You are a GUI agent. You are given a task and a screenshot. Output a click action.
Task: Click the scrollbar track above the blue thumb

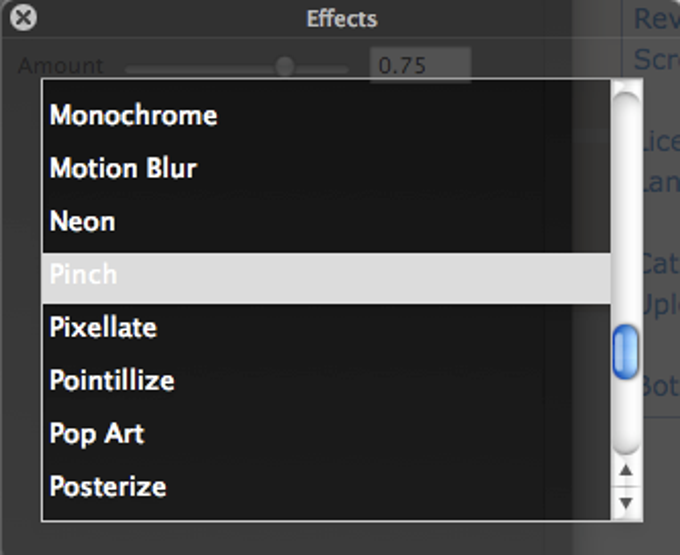[x=626, y=208]
